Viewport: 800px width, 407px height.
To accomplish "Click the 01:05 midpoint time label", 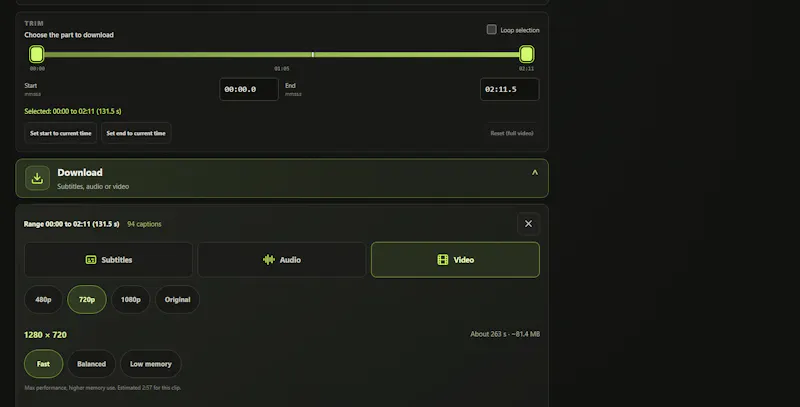I will tap(282, 68).
